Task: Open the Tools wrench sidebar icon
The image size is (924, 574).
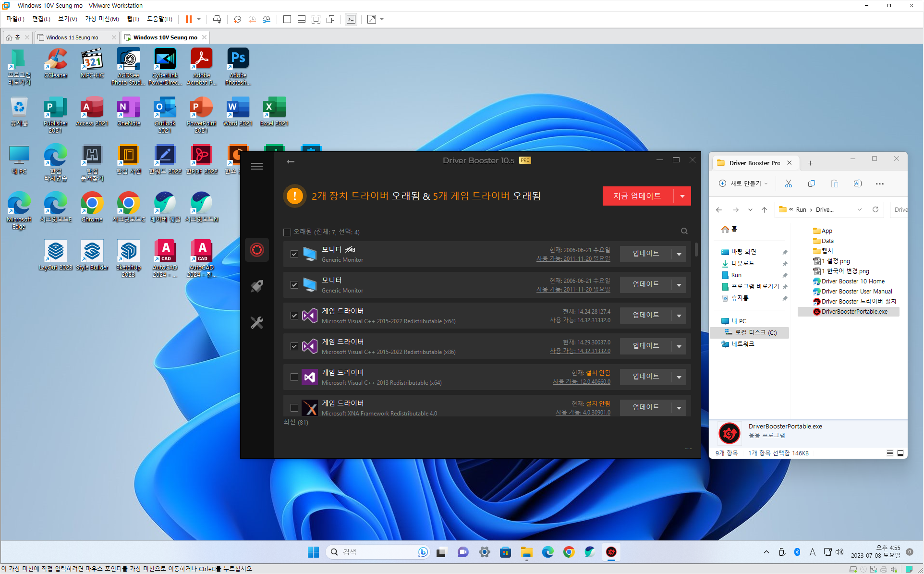Action: (257, 323)
